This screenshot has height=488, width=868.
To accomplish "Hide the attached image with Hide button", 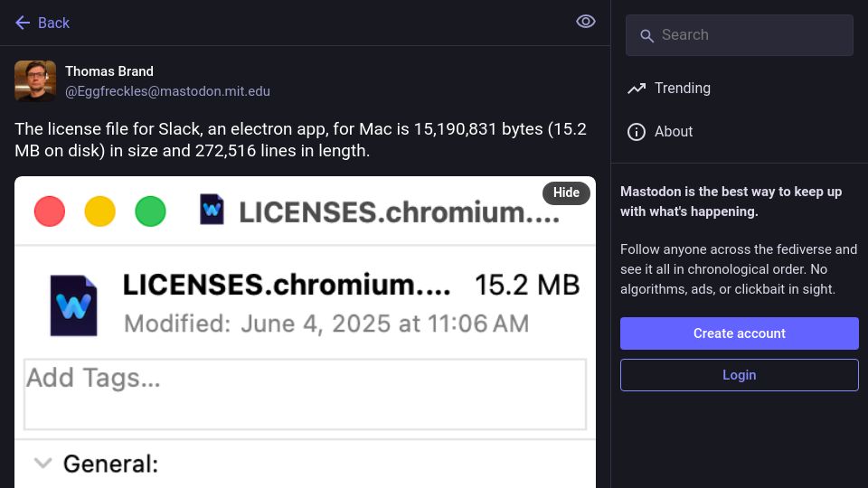I will pos(566,192).
